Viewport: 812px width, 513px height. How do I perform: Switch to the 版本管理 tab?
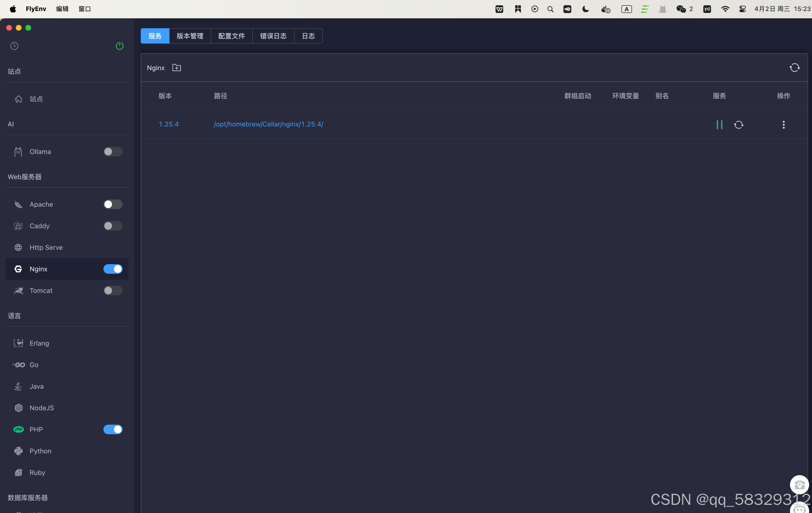[x=190, y=36]
